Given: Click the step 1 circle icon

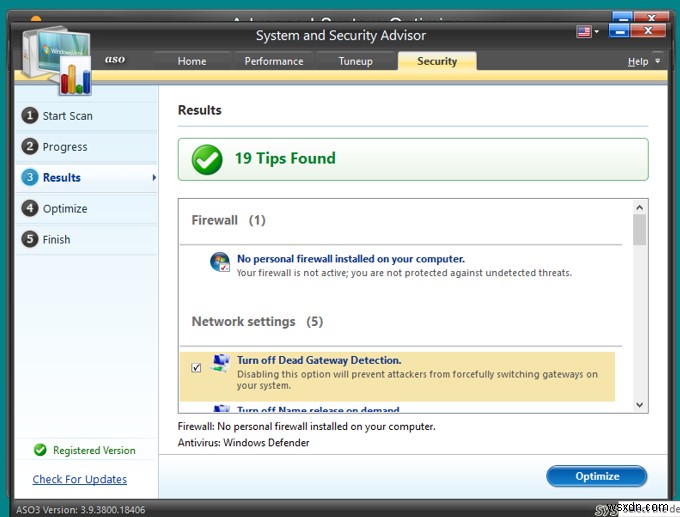Looking at the screenshot, I should [29, 115].
